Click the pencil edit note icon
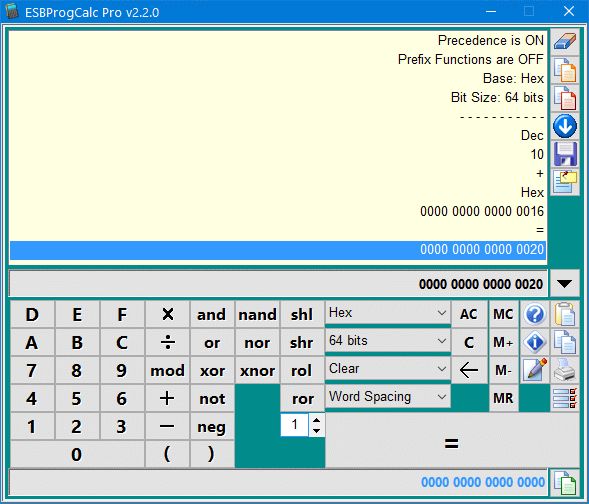The image size is (589, 504). 535,370
